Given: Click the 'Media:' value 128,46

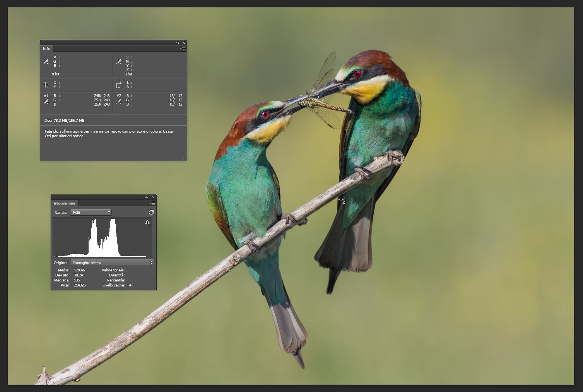Looking at the screenshot, I should (x=79, y=270).
